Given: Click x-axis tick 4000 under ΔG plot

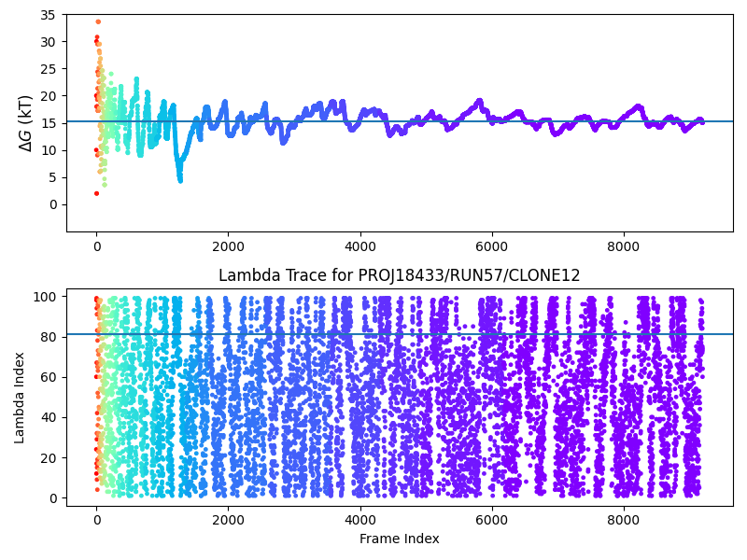Looking at the screenshot, I should pos(360,246).
